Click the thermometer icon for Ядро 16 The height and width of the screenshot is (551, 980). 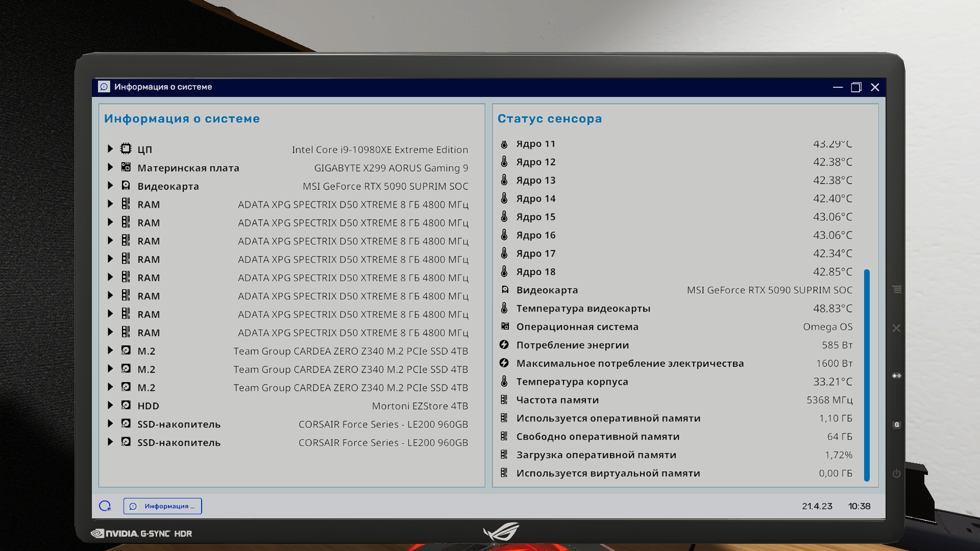point(504,235)
